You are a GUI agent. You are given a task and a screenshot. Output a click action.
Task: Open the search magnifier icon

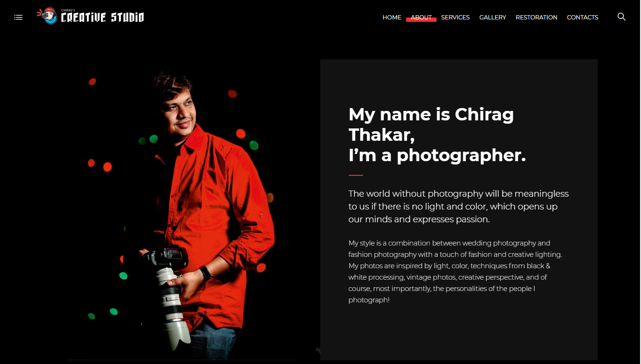pyautogui.click(x=622, y=17)
